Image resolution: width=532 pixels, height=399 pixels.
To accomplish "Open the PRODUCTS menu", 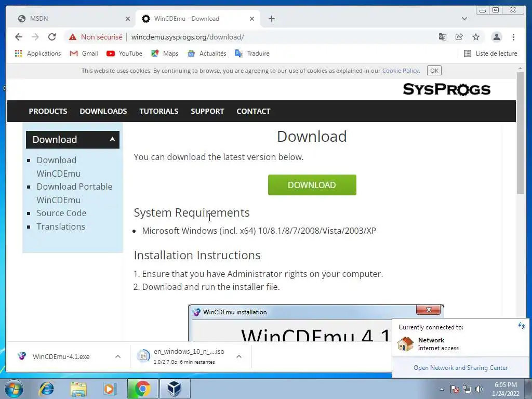I will tap(48, 111).
